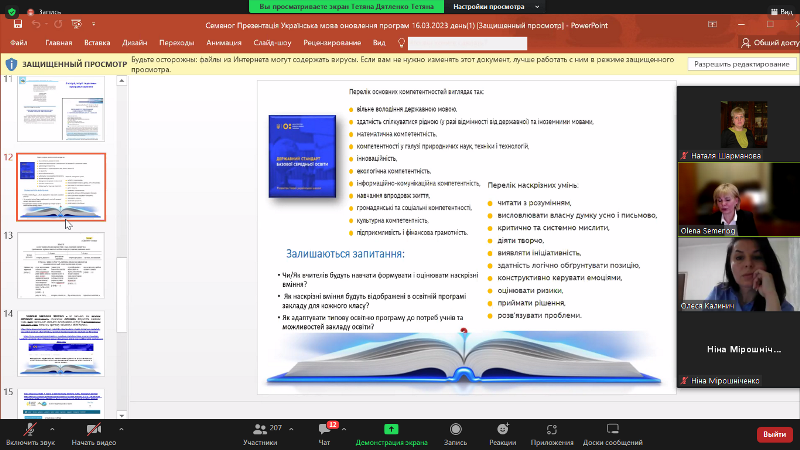Click Разрешить редактирование button
800x450 pixels.
tap(742, 64)
